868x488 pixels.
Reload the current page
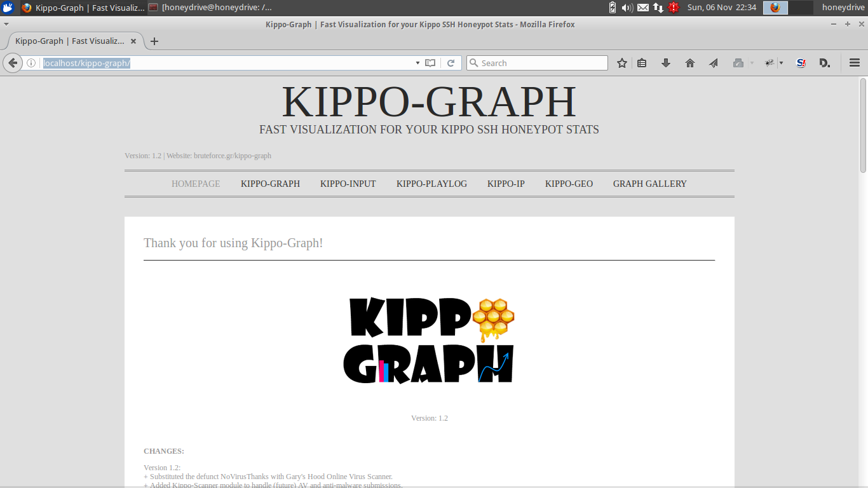(451, 63)
